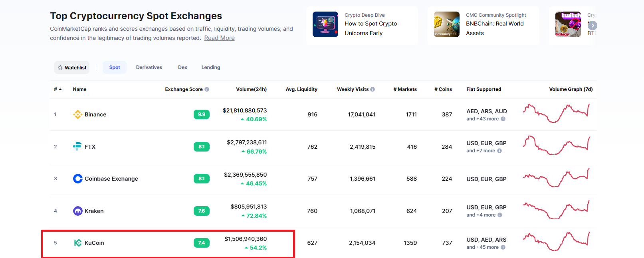Screen dimensions: 644x258
Task: Click FTX's 7d volume graph
Action: coord(556,145)
